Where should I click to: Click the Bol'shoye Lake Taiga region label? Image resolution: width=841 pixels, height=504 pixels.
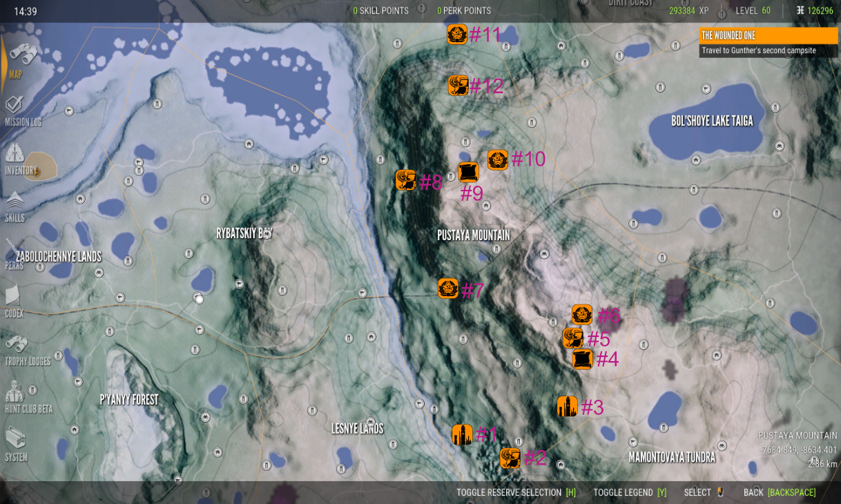(x=712, y=121)
